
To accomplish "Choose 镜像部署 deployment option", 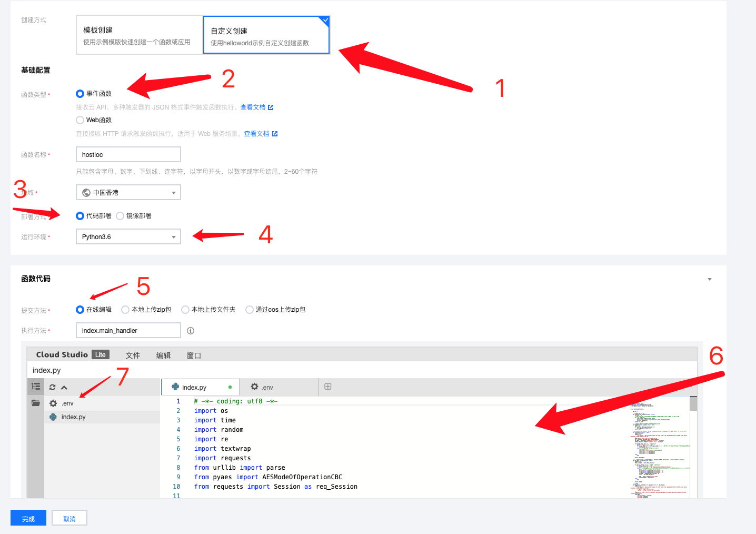I will coord(120,216).
